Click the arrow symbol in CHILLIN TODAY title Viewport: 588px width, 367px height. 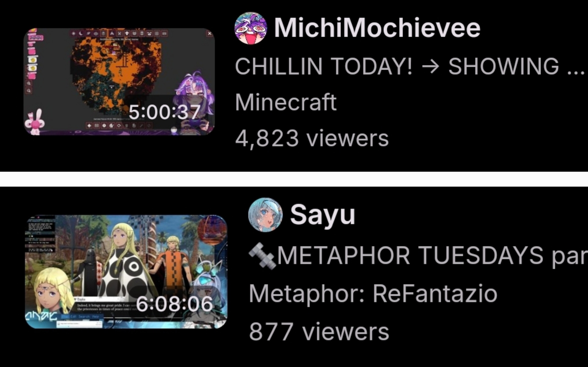pyautogui.click(x=430, y=66)
